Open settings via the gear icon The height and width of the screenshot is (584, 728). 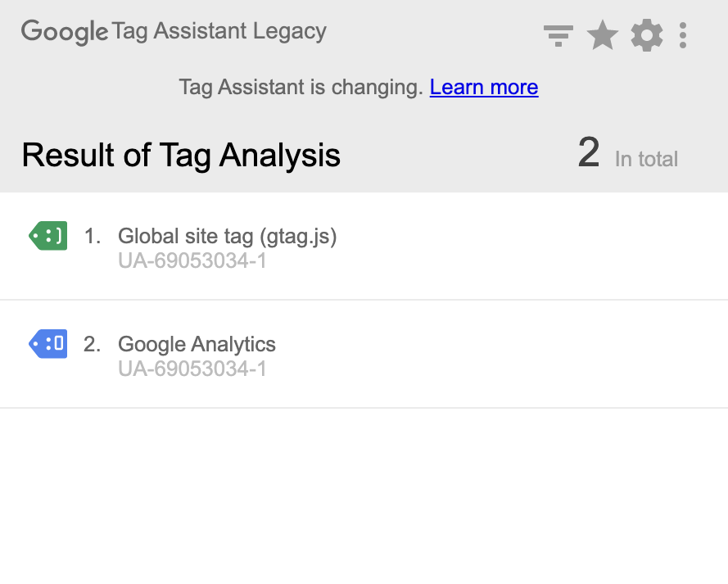(646, 35)
